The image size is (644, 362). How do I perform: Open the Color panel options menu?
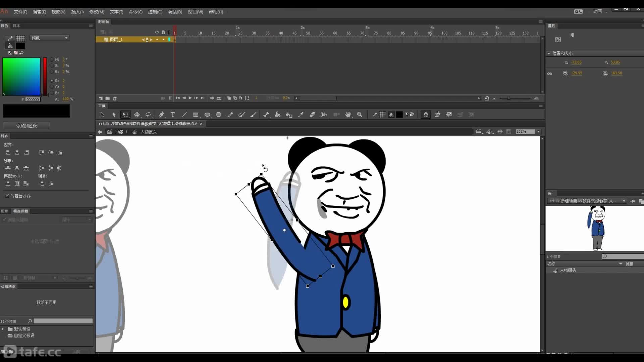coord(91,26)
